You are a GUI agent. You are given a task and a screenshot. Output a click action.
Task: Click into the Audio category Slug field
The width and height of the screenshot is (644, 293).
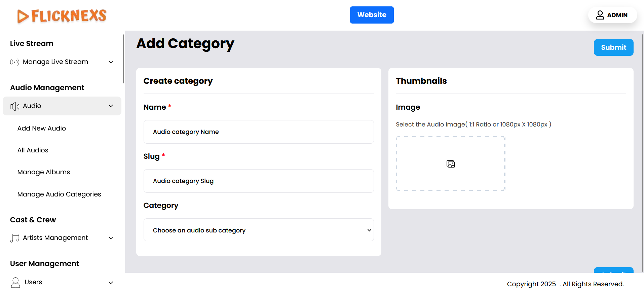click(x=258, y=181)
